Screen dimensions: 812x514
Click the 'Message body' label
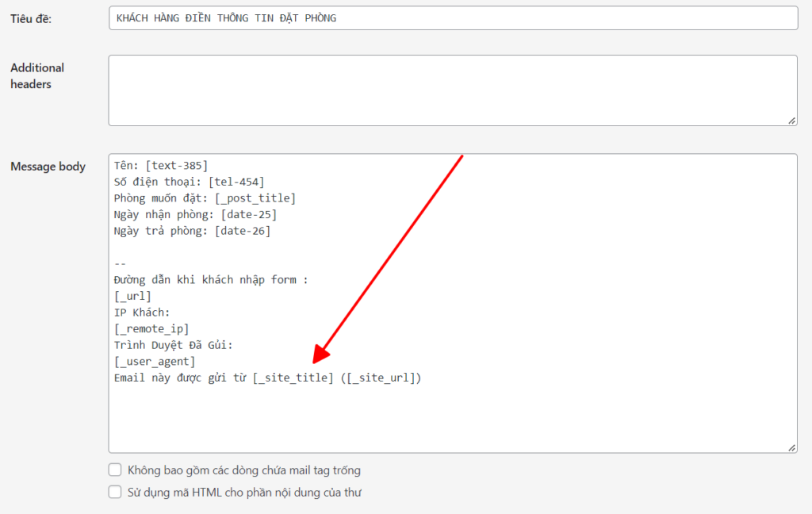point(48,167)
